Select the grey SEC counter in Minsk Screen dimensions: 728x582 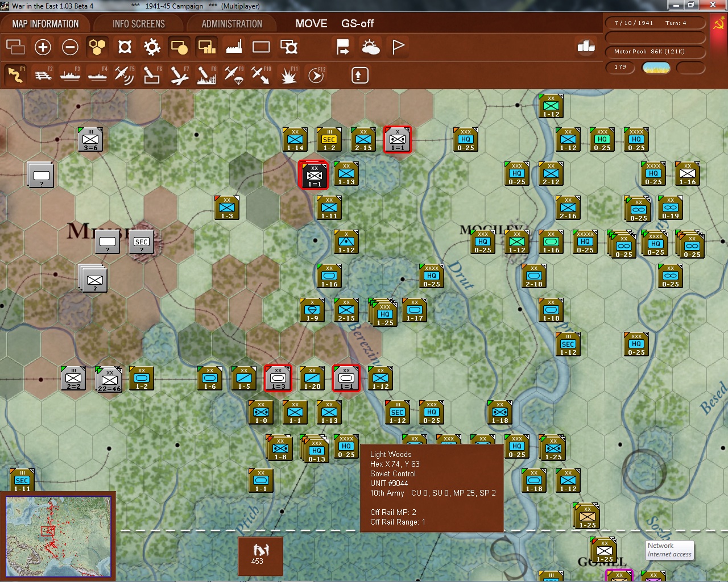pos(142,242)
